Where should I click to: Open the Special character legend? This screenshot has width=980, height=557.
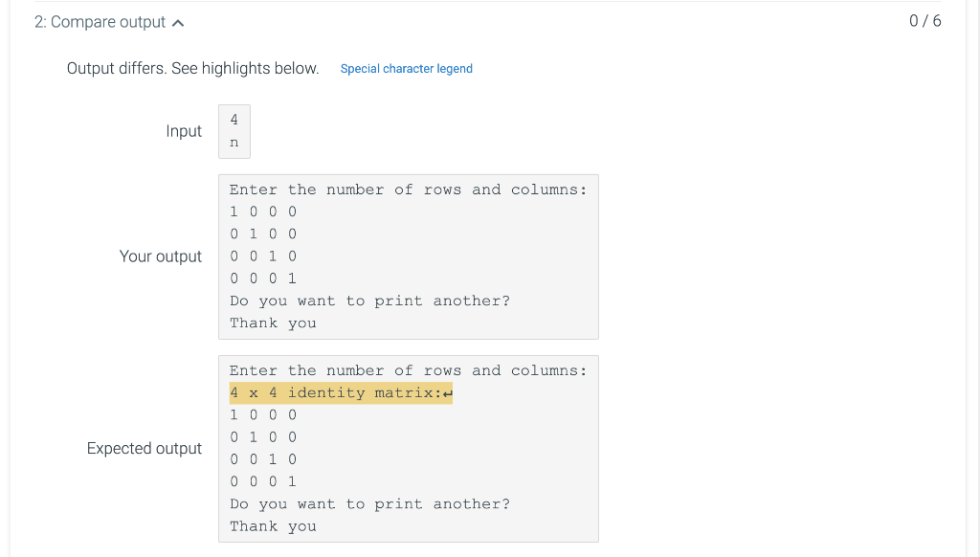[x=406, y=69]
